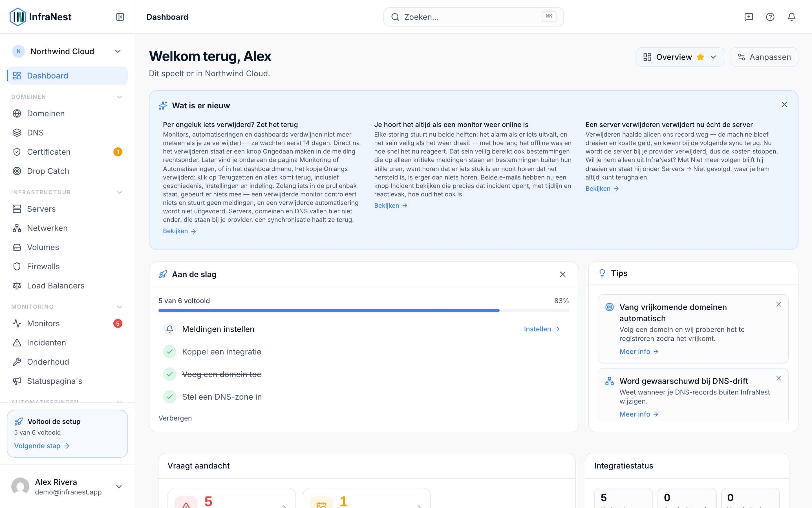Dismiss the DNS-drift tip

pos(779,378)
